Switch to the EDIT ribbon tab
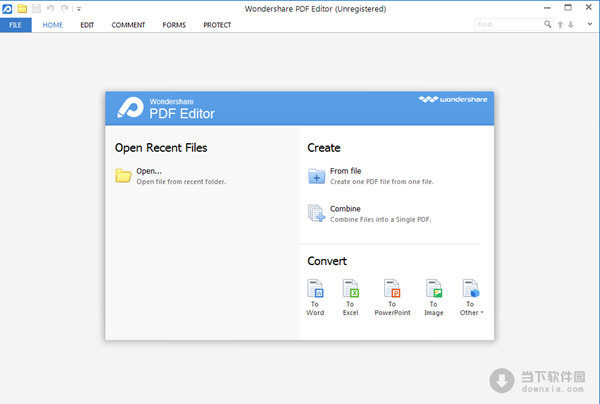Viewport: 600px width, 404px height. tap(87, 25)
